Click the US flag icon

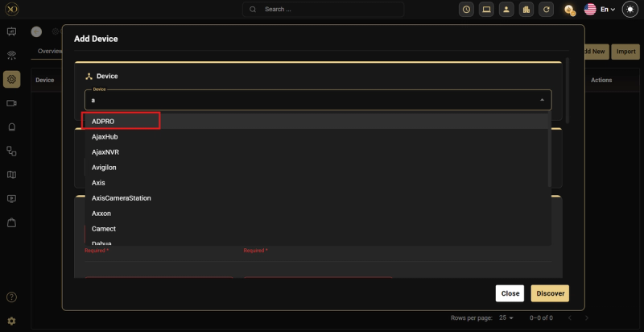(x=590, y=10)
